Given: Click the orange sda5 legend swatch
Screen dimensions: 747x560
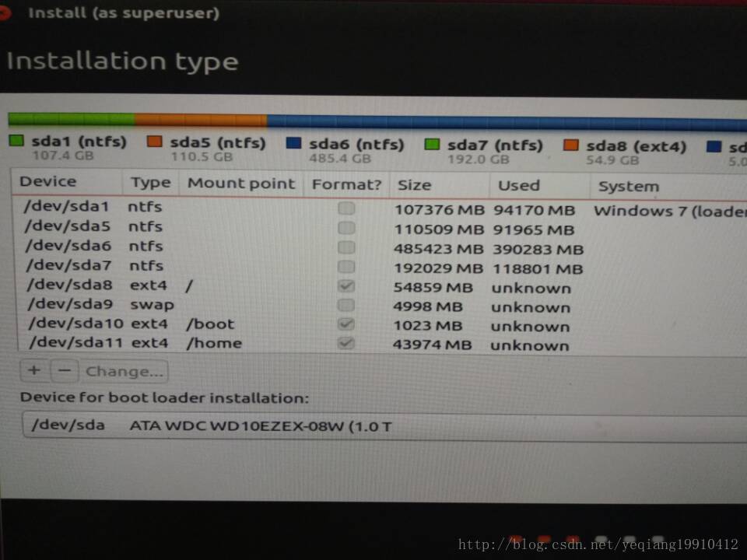Looking at the screenshot, I should point(154,142).
